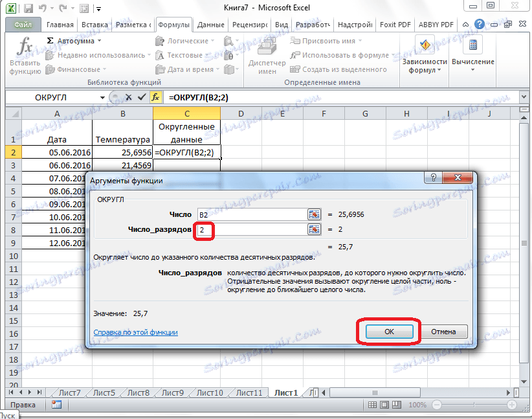
Task: Open the Date and Time functions icon
Action: [160, 69]
